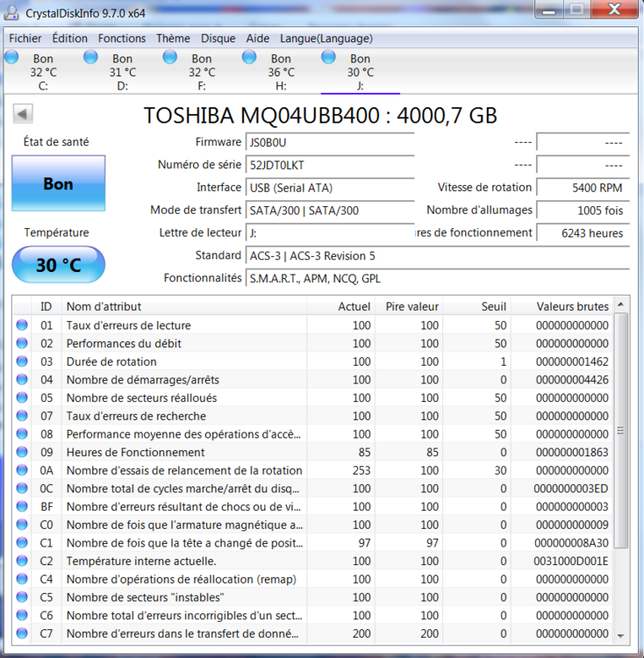Viewport: 644px width, 658px height.
Task: Click the Valeurs brutes column header
Action: (x=572, y=306)
